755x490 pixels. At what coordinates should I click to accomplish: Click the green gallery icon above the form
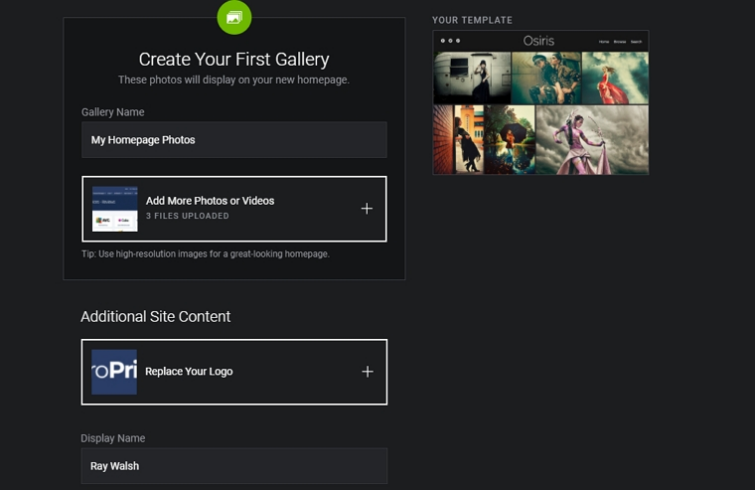[234, 18]
